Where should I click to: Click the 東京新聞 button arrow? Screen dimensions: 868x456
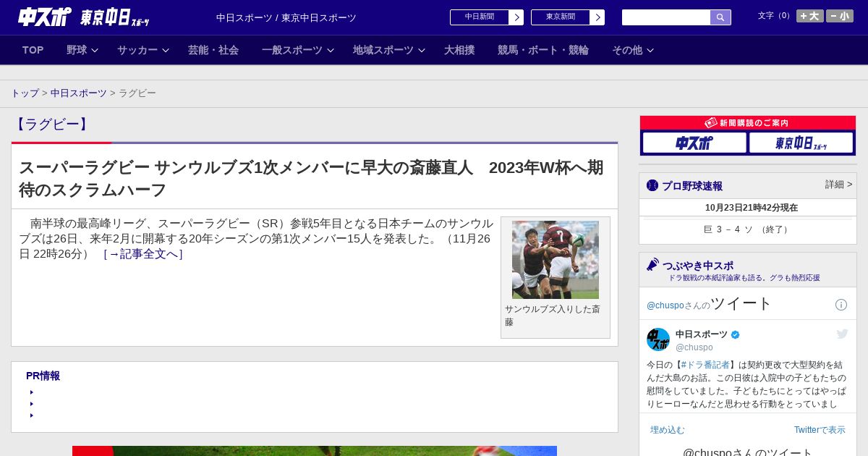(x=597, y=17)
